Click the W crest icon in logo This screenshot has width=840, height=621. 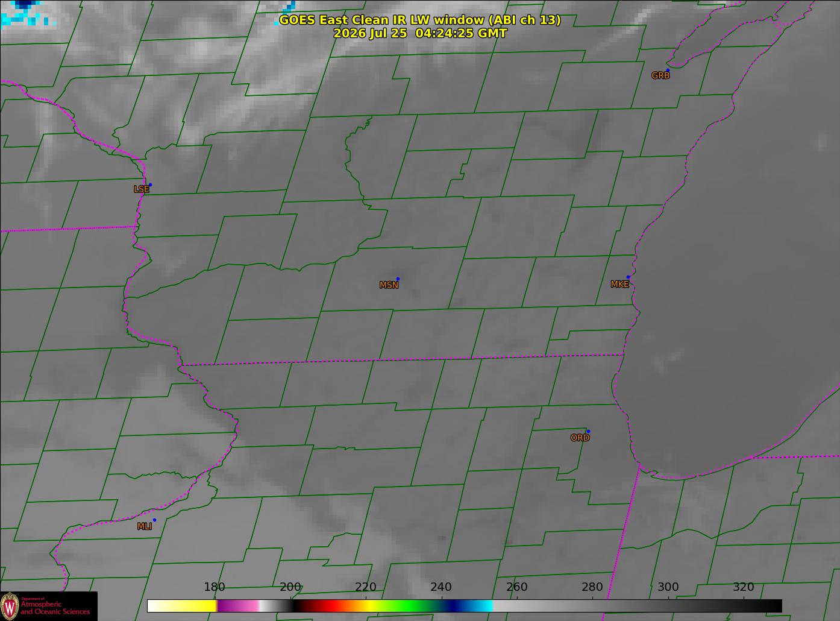pos(10,605)
